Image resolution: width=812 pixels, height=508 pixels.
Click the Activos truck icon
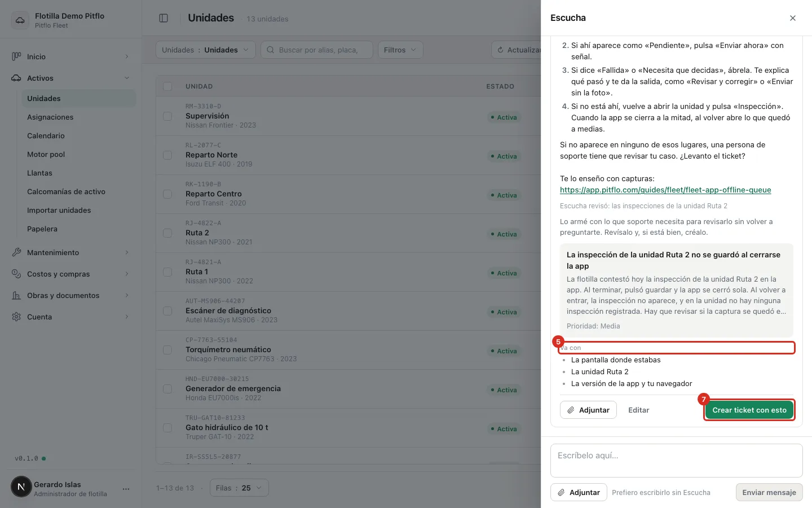[16, 78]
